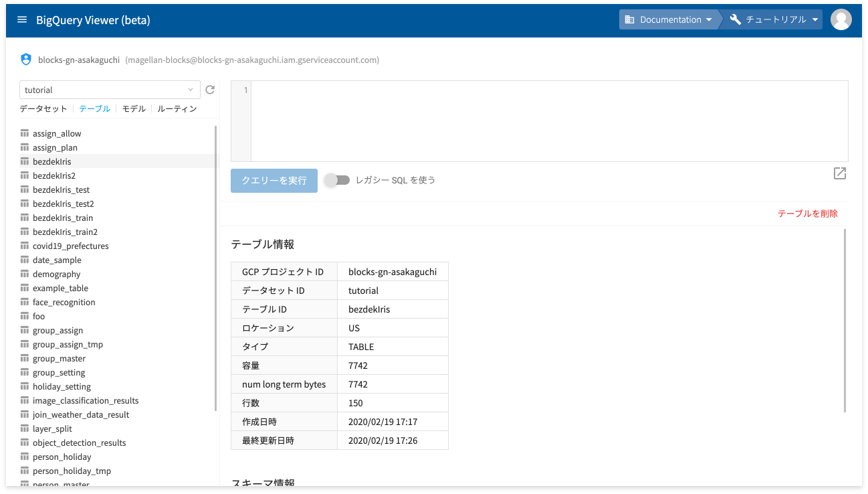Click table icon next to demography
This screenshot has height=494, width=868.
(25, 274)
